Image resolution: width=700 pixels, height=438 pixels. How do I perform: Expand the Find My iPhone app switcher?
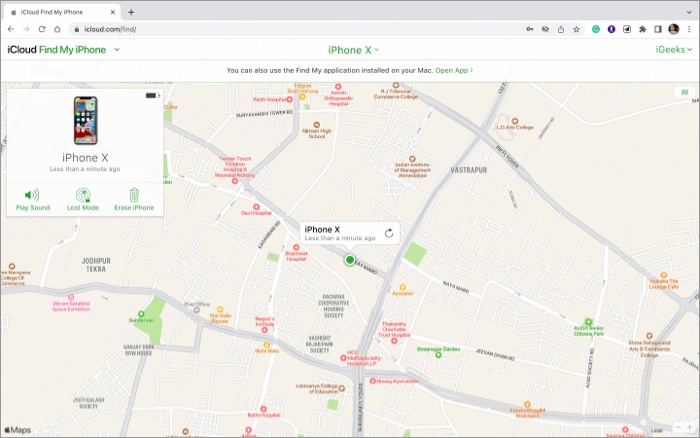(x=117, y=49)
